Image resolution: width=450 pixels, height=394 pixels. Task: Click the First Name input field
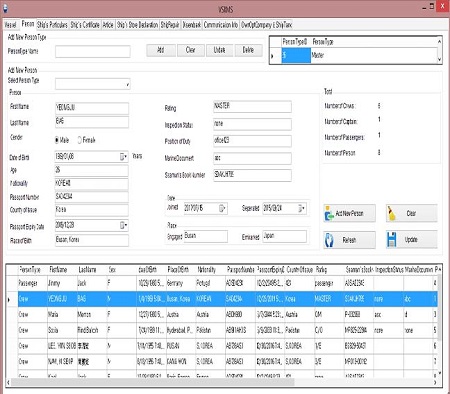pos(92,108)
